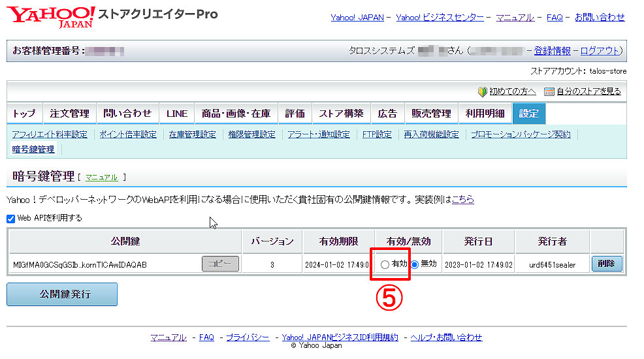
Task: Switch to the トップ tab
Action: 24,114
